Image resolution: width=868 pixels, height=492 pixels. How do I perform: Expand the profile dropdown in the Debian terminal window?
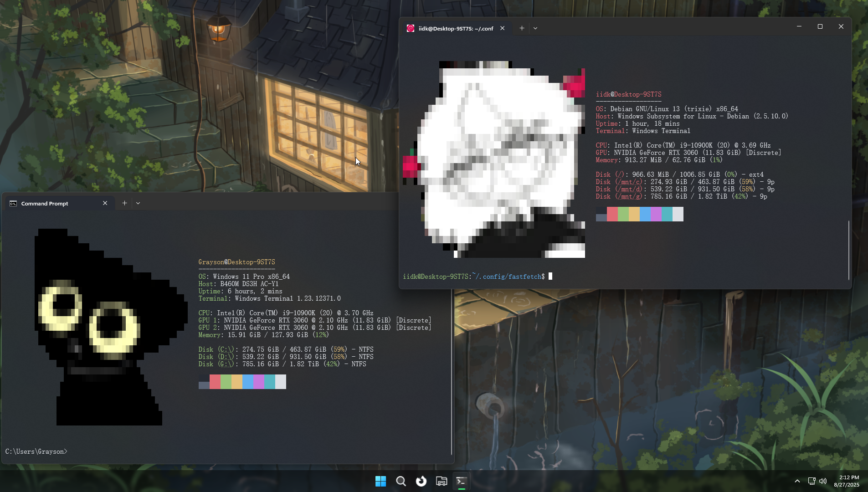point(535,28)
